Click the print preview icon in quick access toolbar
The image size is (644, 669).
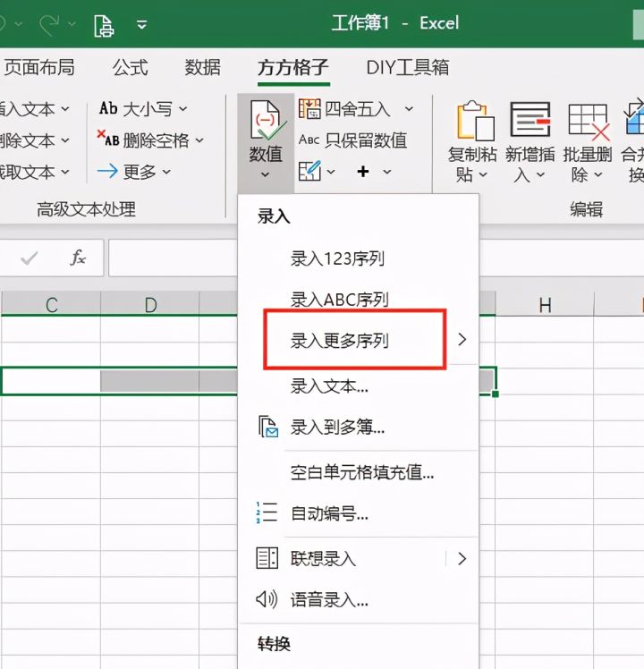click(x=104, y=25)
